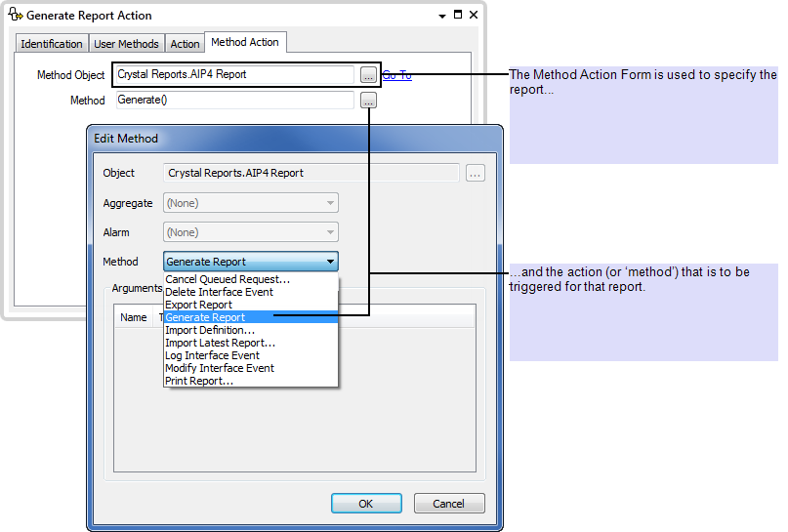The width and height of the screenshot is (788, 532).
Task: Select Export Report from the method list
Action: coord(198,305)
